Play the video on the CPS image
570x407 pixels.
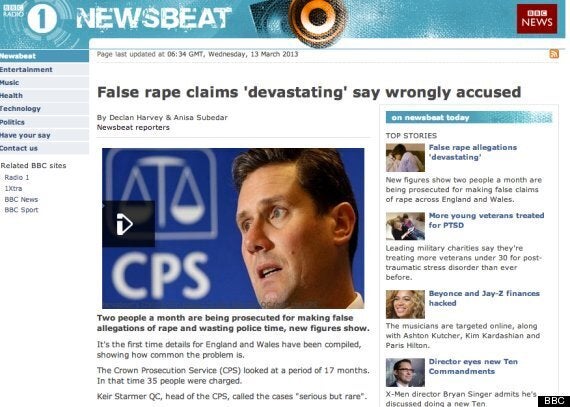coord(129,223)
